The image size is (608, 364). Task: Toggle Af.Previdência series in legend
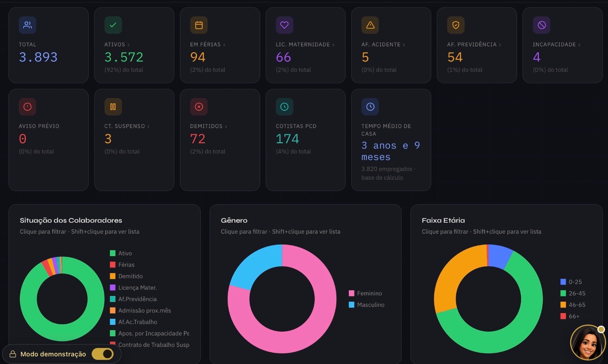133,299
